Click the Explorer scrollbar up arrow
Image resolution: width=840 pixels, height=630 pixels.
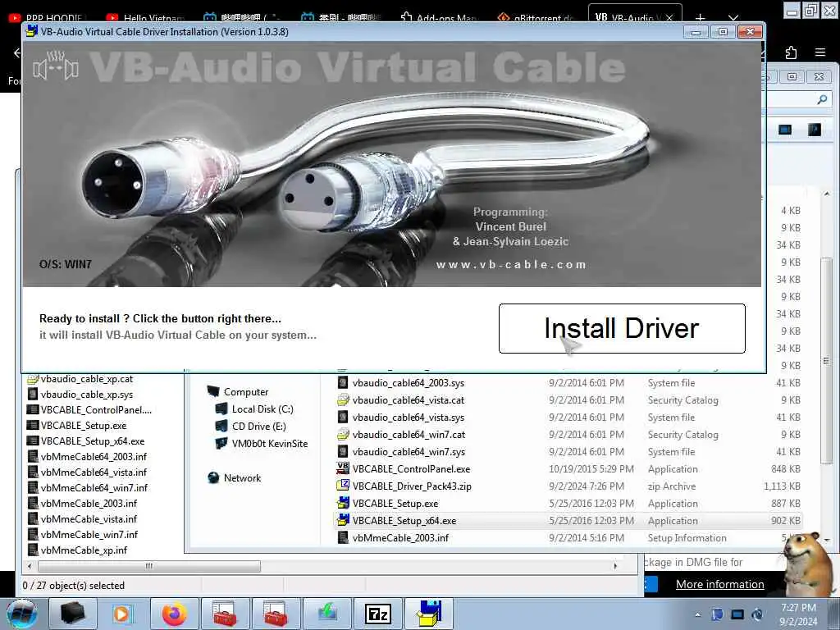tap(827, 194)
